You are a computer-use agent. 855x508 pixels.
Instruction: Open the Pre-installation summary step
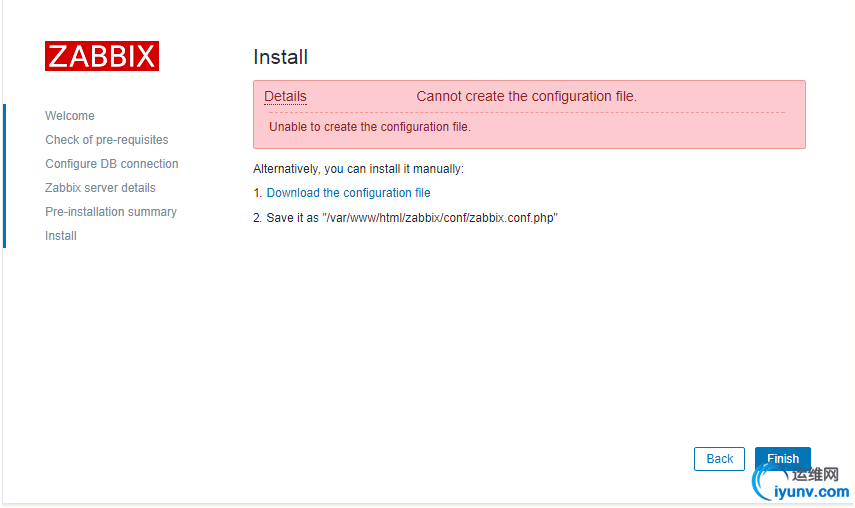(111, 212)
